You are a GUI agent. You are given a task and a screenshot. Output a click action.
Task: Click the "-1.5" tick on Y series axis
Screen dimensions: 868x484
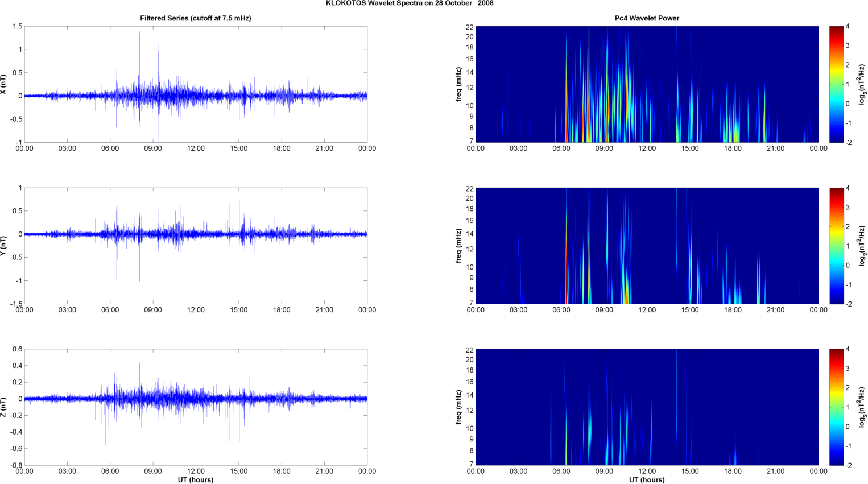tap(16, 304)
